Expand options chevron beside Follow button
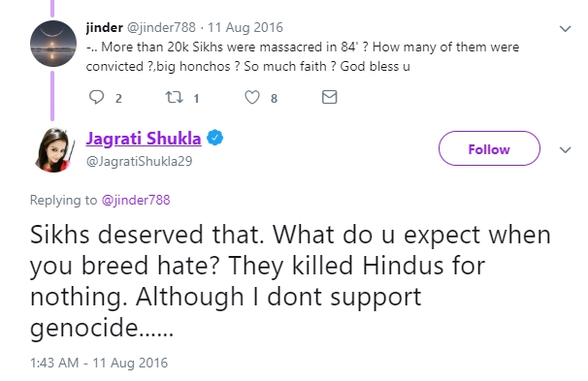 [x=565, y=150]
